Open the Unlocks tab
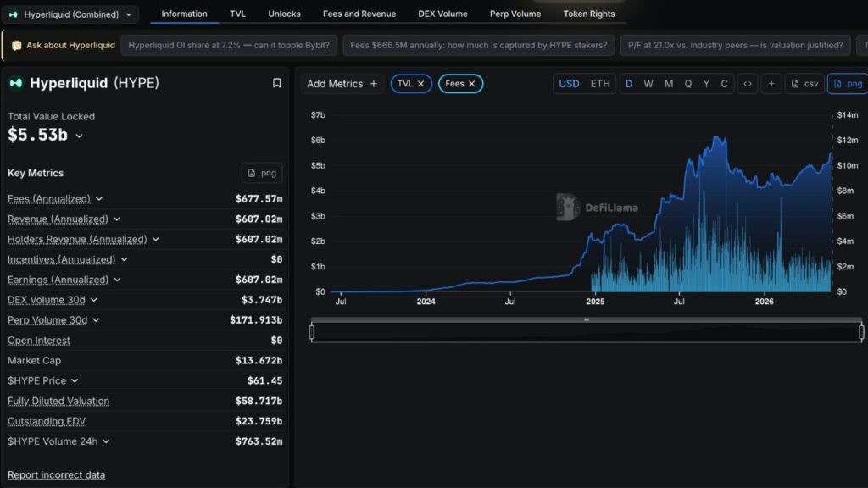Screen dimensions: 868x488 tap(284, 14)
